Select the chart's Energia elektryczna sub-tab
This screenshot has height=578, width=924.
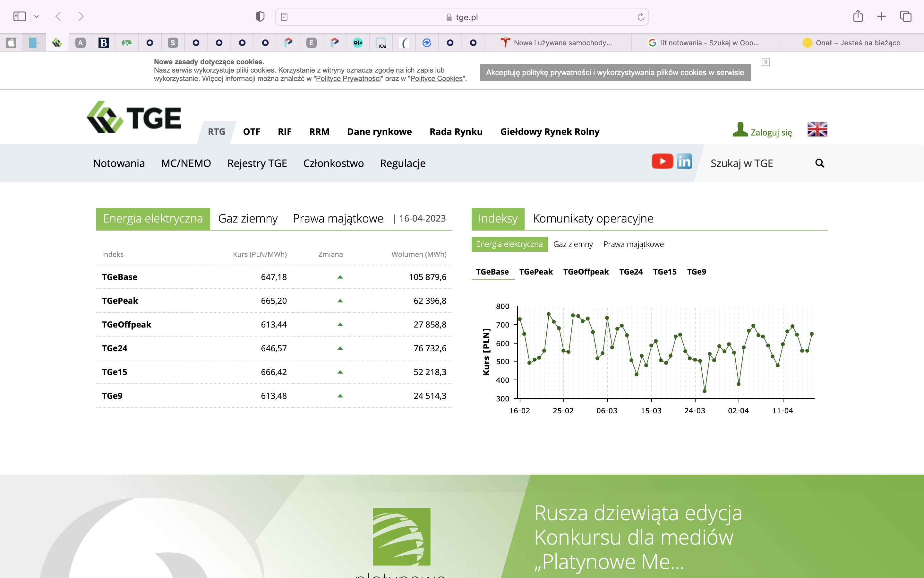pos(509,244)
